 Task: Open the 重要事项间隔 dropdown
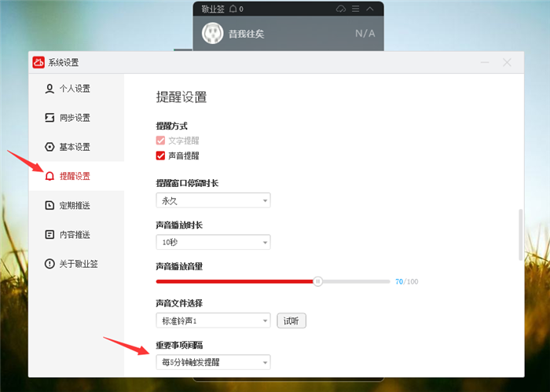coord(213,362)
